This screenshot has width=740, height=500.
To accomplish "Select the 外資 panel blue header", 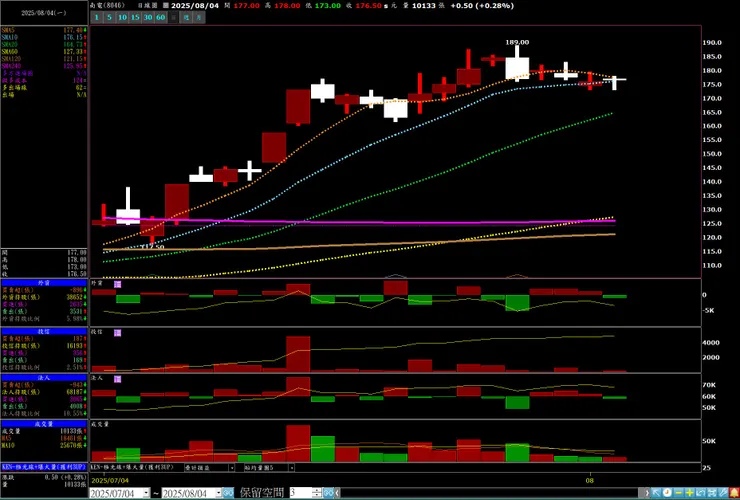I will point(43,283).
